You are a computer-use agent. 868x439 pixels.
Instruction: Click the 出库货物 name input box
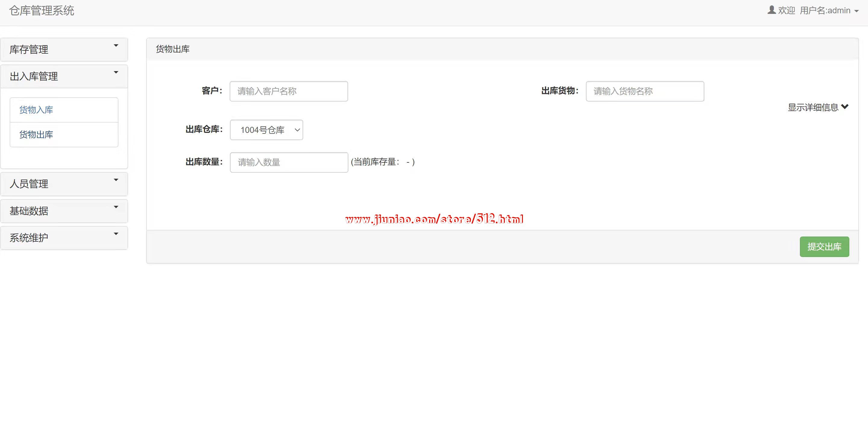pyautogui.click(x=645, y=91)
